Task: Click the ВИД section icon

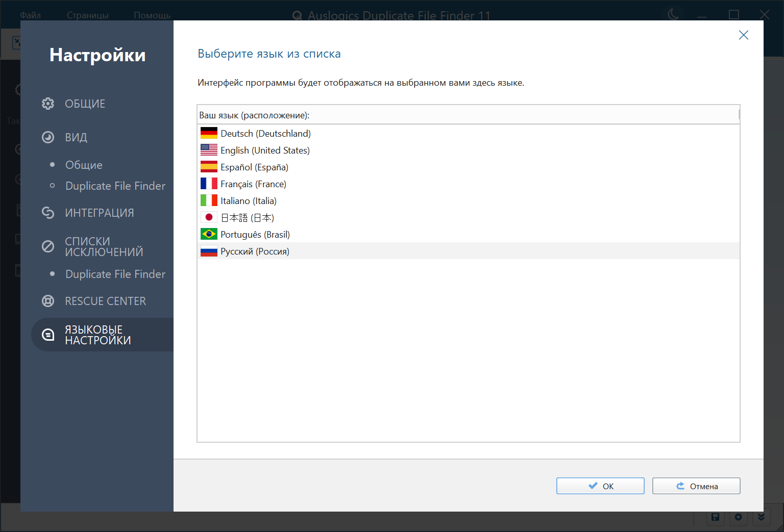Action: [48, 137]
